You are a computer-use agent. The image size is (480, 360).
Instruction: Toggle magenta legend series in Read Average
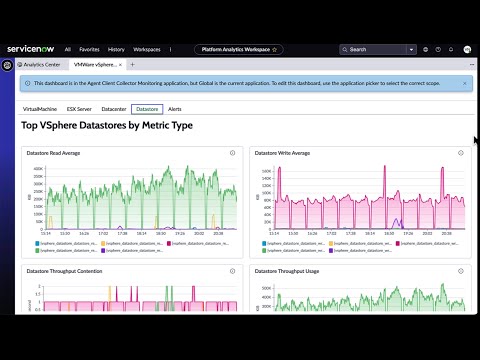pos(198,244)
